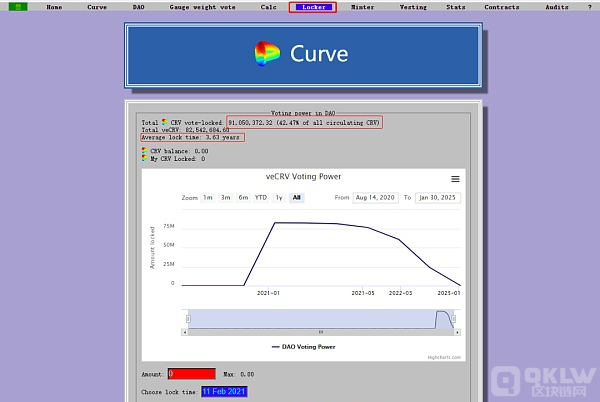The width and height of the screenshot is (600, 402).
Task: Click the left navigator range handle
Action: pyautogui.click(x=188, y=319)
